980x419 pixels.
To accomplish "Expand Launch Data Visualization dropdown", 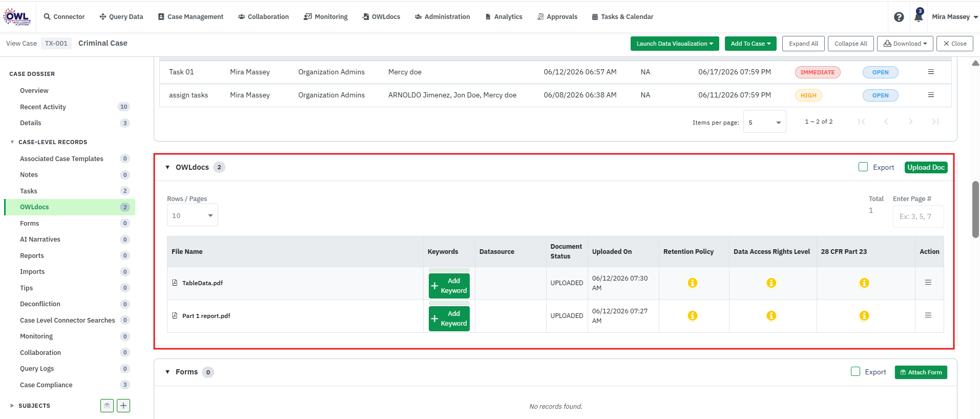I will pyautogui.click(x=675, y=44).
